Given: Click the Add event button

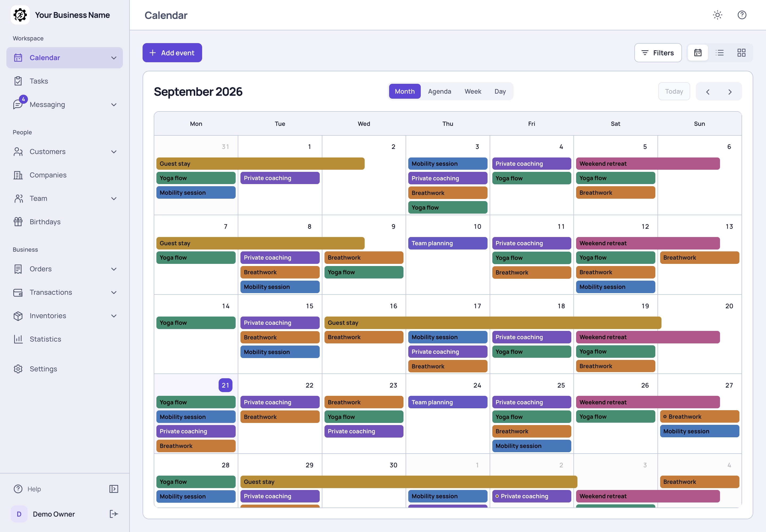Looking at the screenshot, I should point(172,53).
